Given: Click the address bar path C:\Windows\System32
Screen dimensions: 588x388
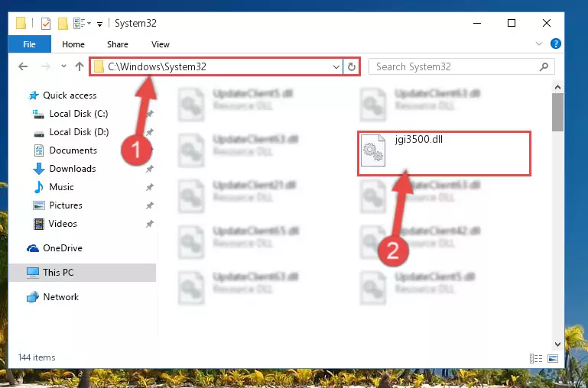Looking at the screenshot, I should coord(157,66).
